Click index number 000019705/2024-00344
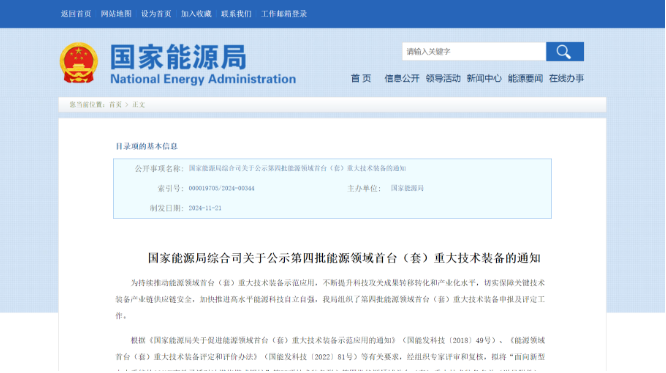 [x=221, y=188]
